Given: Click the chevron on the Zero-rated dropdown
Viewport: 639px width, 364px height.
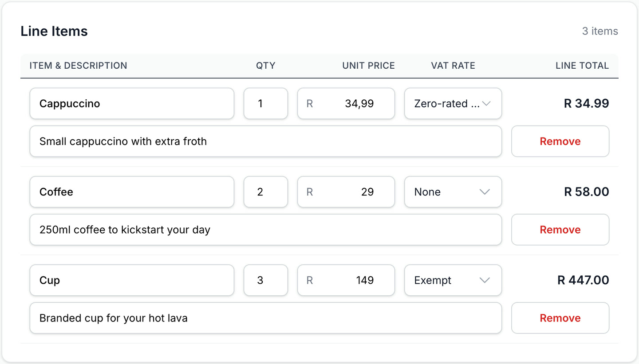Looking at the screenshot, I should pos(487,103).
